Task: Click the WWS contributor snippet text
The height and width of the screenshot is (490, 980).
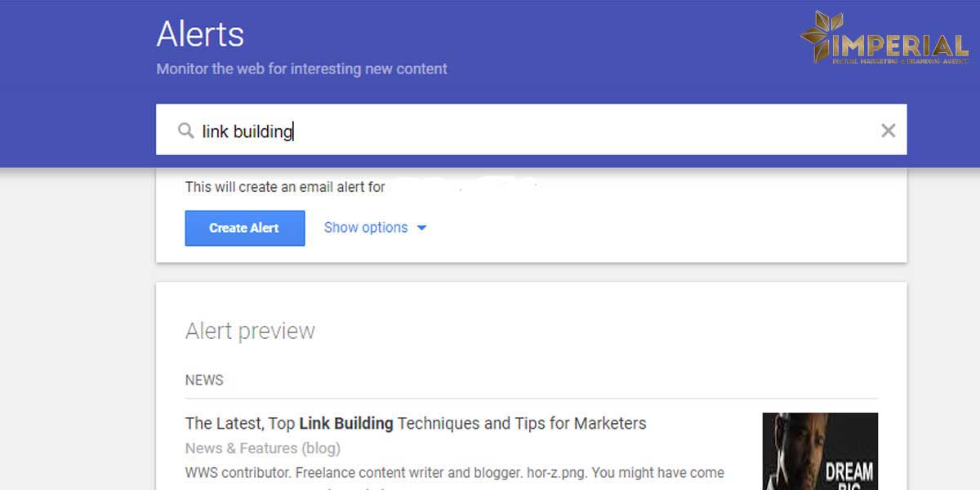Action: (x=454, y=473)
